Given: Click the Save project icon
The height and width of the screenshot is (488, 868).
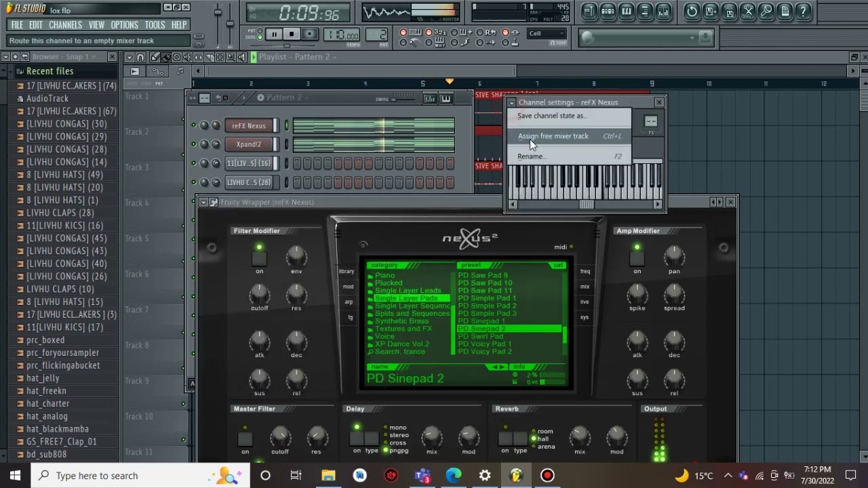Looking at the screenshot, I should coord(711,11).
